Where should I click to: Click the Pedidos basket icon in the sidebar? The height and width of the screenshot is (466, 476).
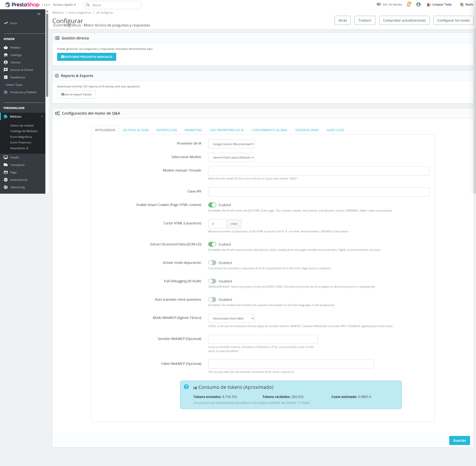click(6, 47)
